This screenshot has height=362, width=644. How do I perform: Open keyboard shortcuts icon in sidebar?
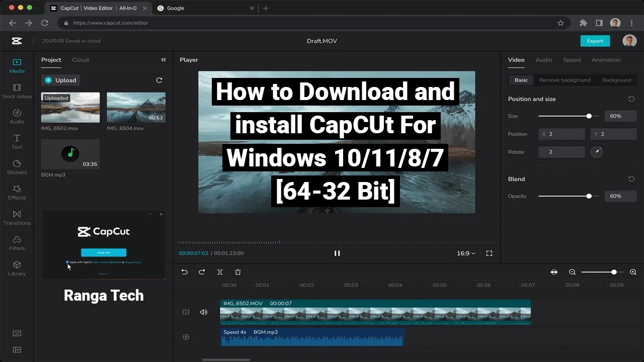click(17, 333)
